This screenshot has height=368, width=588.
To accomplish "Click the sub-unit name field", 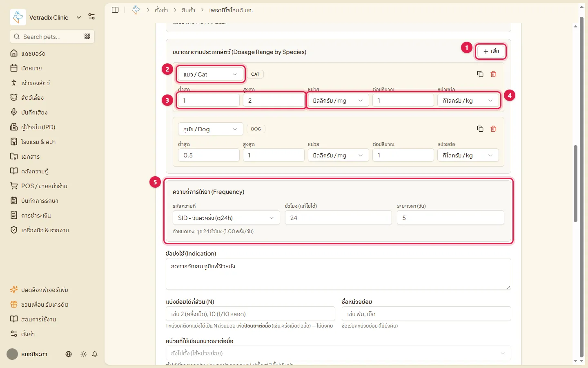I will [426, 314].
